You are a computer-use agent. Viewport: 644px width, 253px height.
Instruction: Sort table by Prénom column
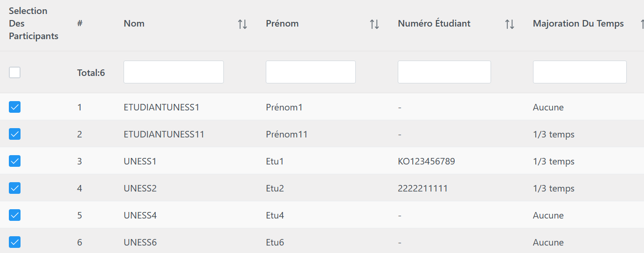(374, 24)
